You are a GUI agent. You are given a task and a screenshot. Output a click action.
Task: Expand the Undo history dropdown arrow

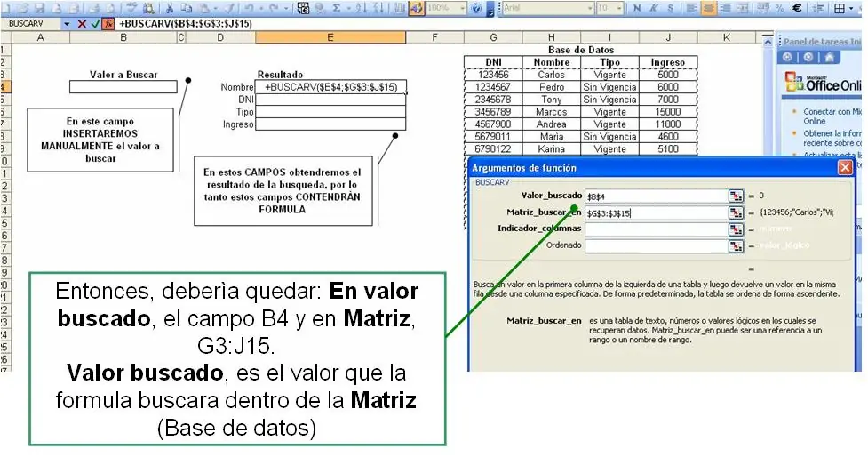(x=261, y=8)
